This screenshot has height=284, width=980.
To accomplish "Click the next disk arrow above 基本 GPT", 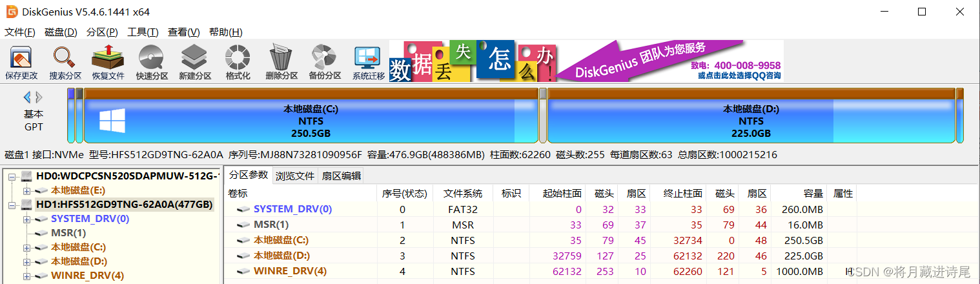I will point(39,97).
